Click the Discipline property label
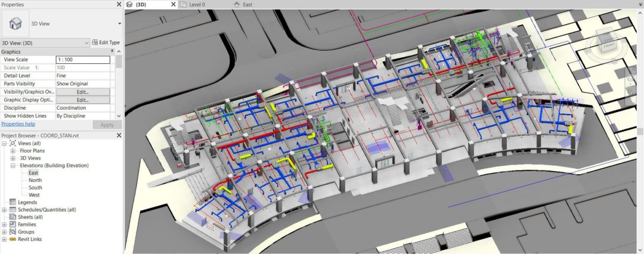644x254 pixels. (15, 108)
